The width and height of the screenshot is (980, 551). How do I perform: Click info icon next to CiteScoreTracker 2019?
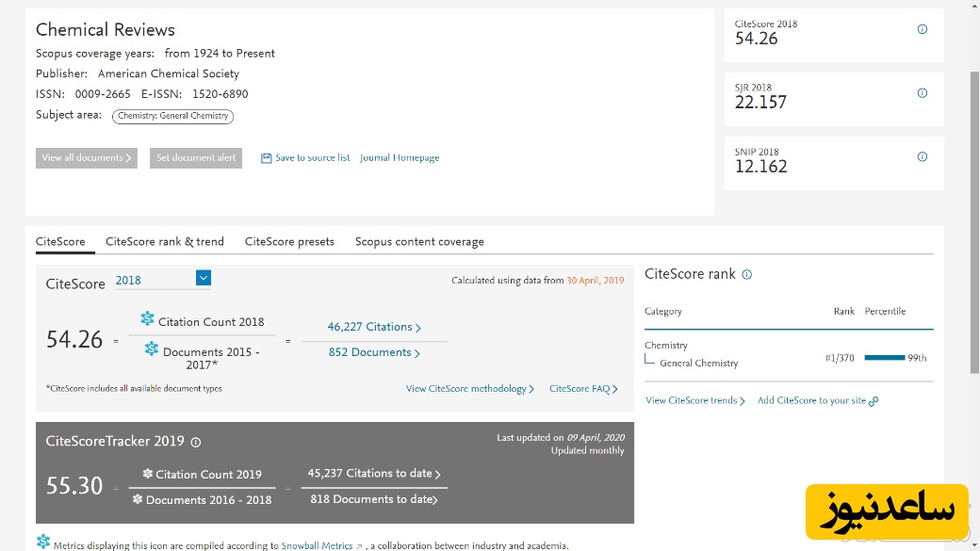pyautogui.click(x=196, y=442)
